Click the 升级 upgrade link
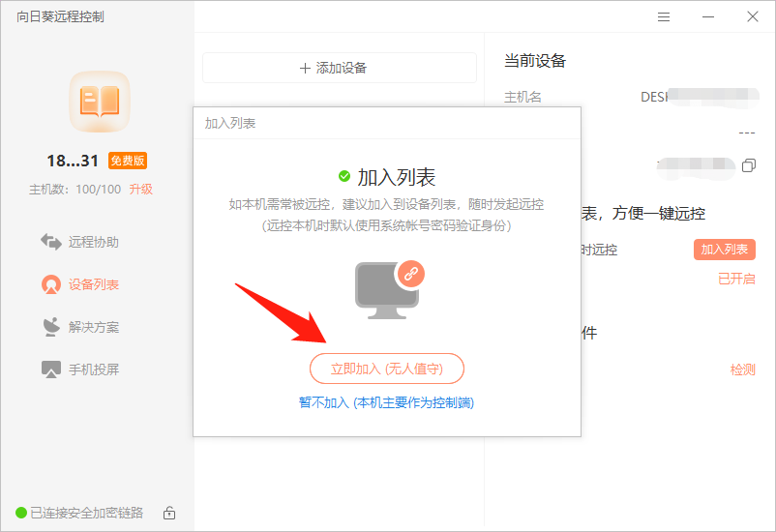 (141, 190)
